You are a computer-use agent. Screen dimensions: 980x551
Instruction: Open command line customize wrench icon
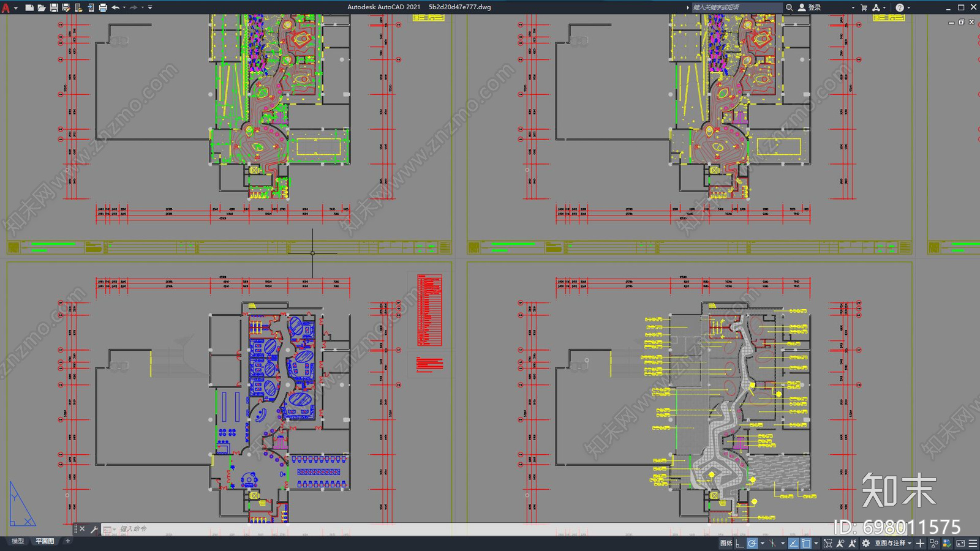pos(94,529)
